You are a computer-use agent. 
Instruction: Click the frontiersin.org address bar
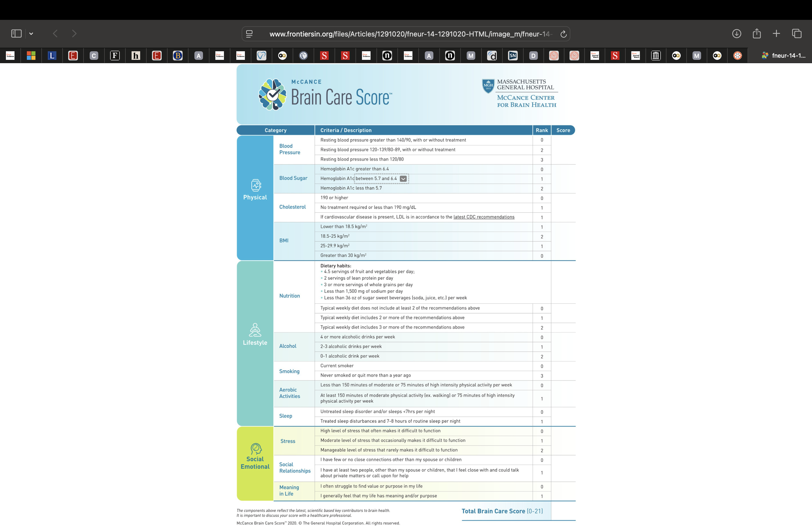pos(406,34)
